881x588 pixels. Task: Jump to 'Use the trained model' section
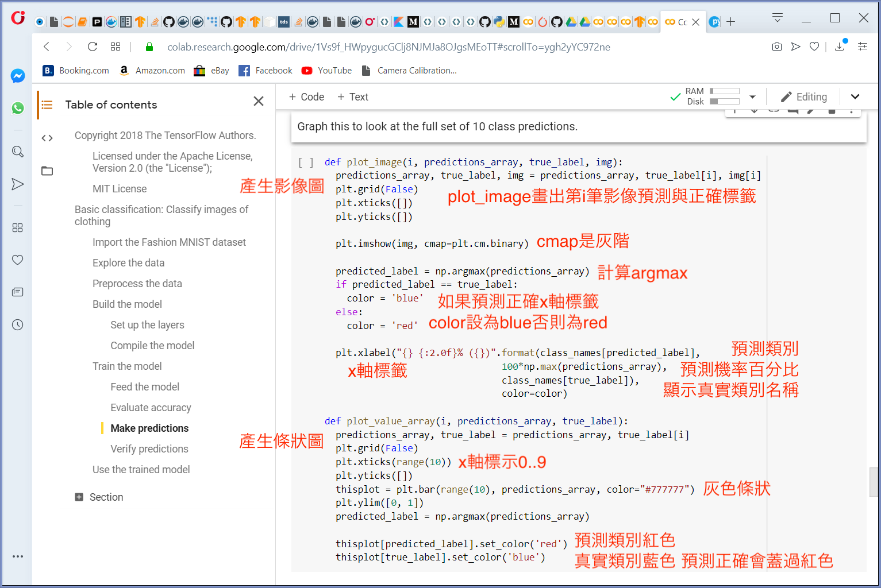pos(141,470)
